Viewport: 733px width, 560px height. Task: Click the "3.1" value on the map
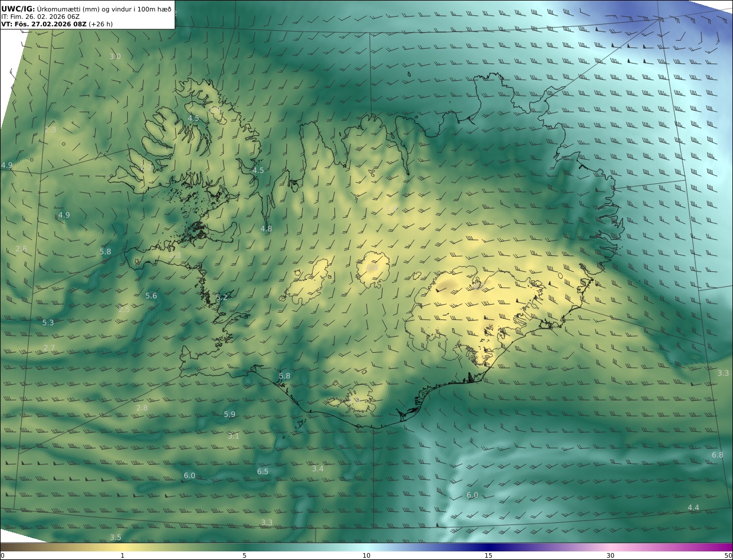tap(234, 436)
